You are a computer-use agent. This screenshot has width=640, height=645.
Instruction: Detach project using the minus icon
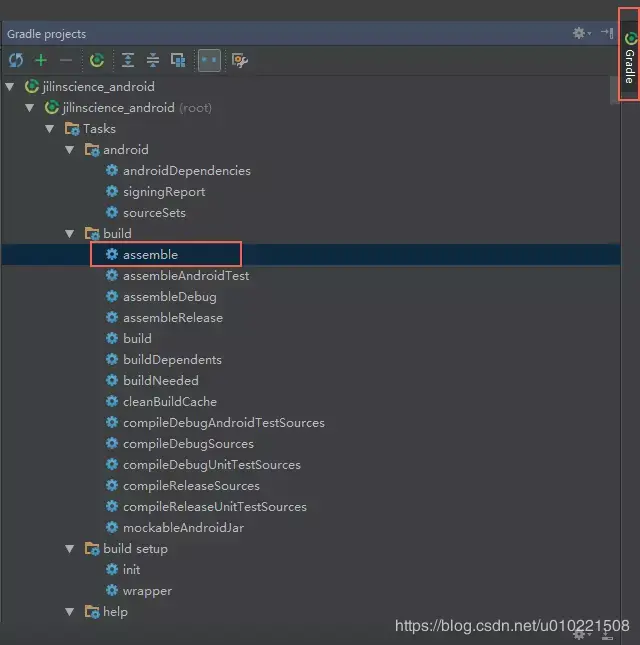(66, 60)
